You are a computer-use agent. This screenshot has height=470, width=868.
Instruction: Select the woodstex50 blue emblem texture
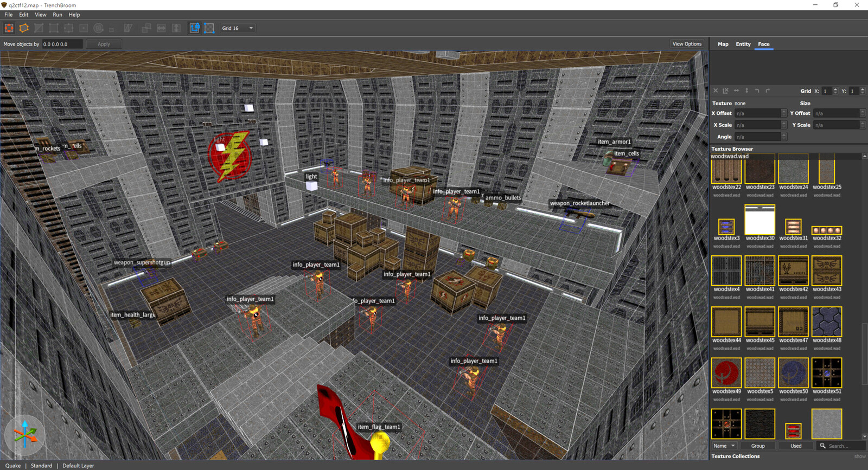[x=793, y=373]
